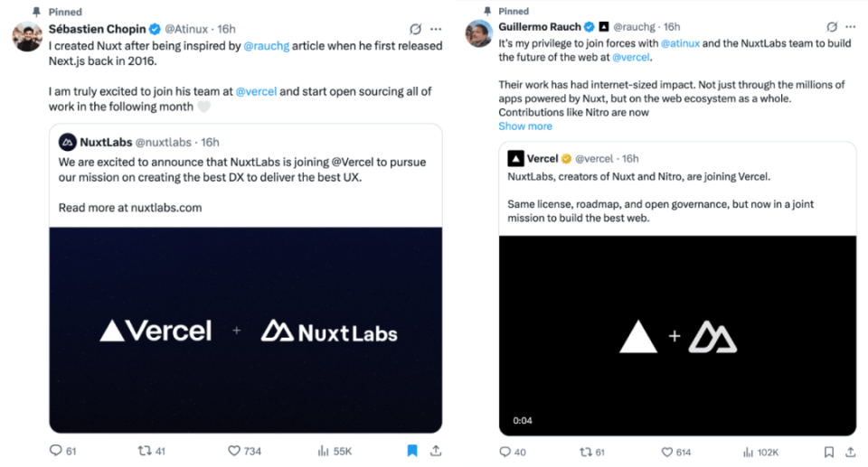The image size is (868, 467).
Task: Expand tweet with Show more
Action: (x=525, y=126)
